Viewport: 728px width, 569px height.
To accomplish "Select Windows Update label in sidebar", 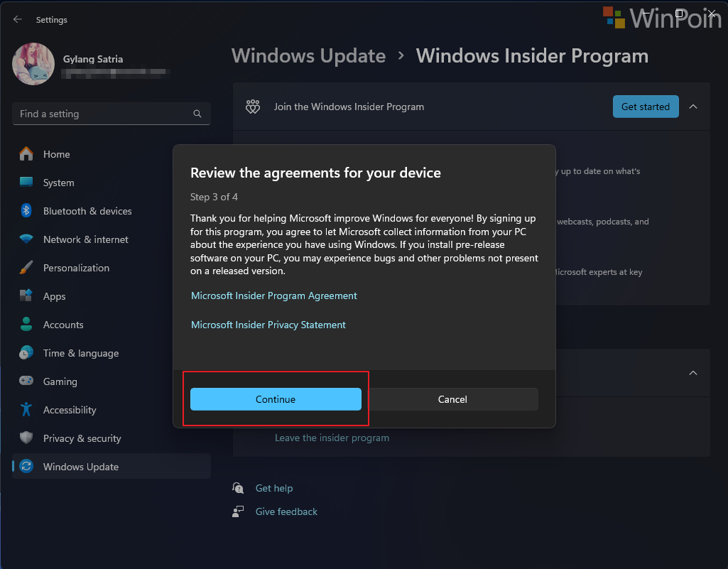I will click(81, 467).
